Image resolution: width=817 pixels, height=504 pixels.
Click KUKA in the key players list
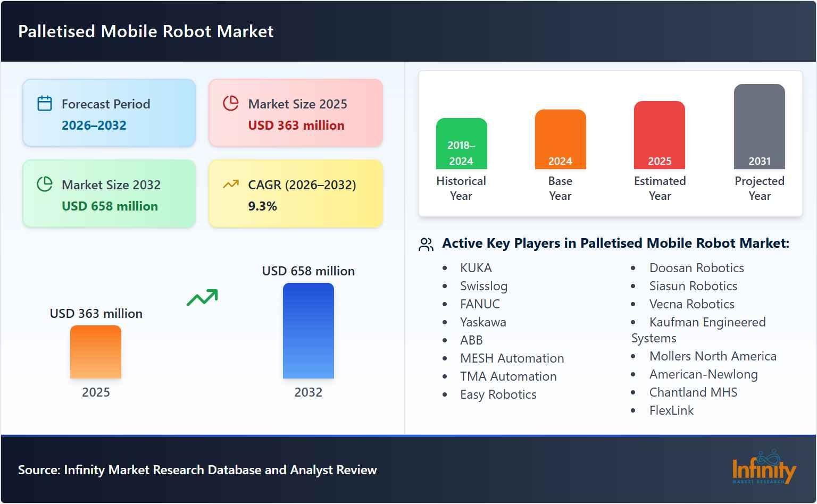tap(476, 268)
